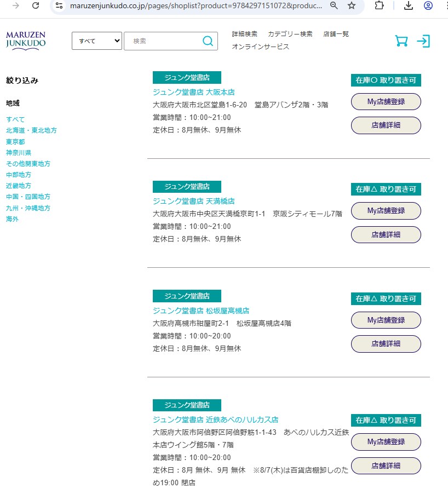Click My店舗登録 for 近鉄あべのハルカス店

pos(386,442)
